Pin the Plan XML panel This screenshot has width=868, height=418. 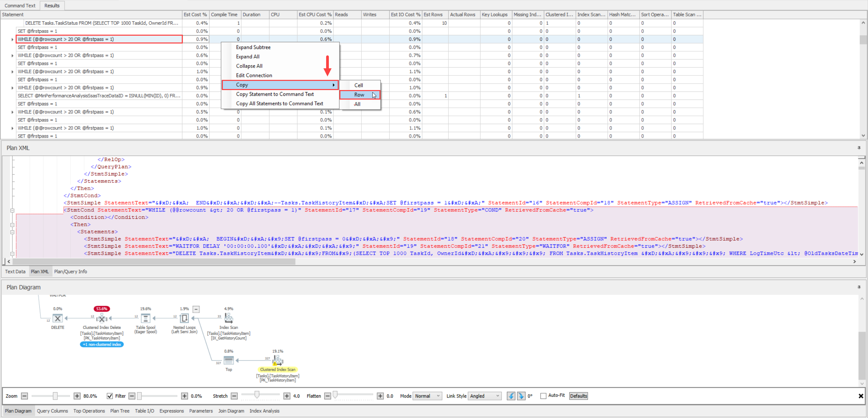tap(859, 148)
